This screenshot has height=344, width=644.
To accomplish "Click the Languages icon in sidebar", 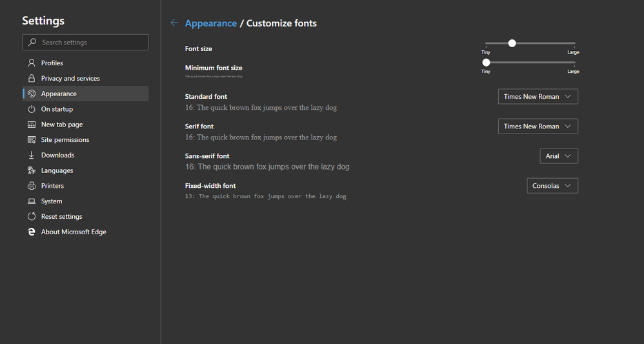I will pos(31,170).
